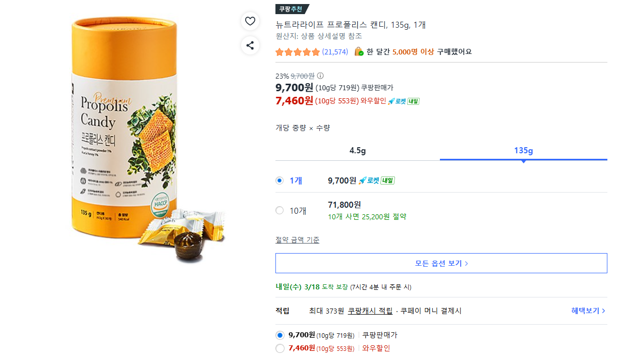Click the Rocket delivery badge in the 1개 row
This screenshot has height=364, width=621.
376,180
